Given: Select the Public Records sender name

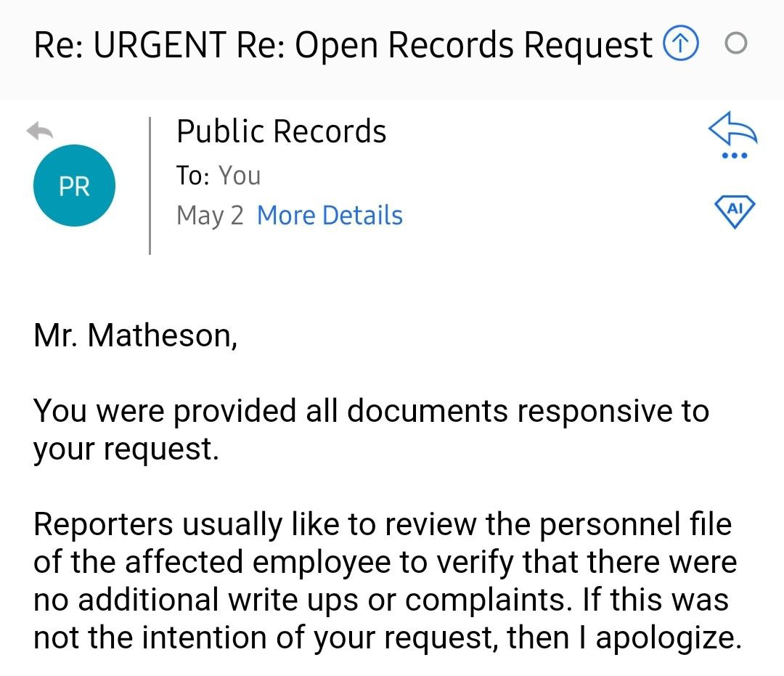Looking at the screenshot, I should (282, 131).
